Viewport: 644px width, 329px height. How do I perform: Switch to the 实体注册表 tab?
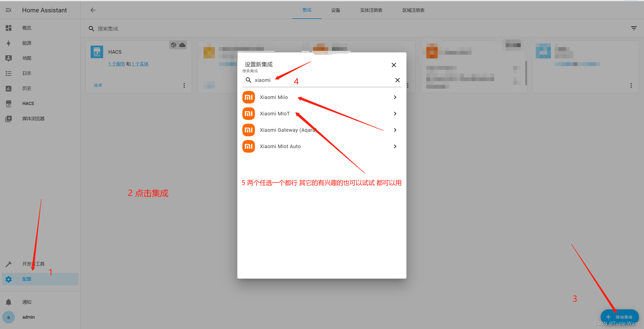tap(371, 10)
